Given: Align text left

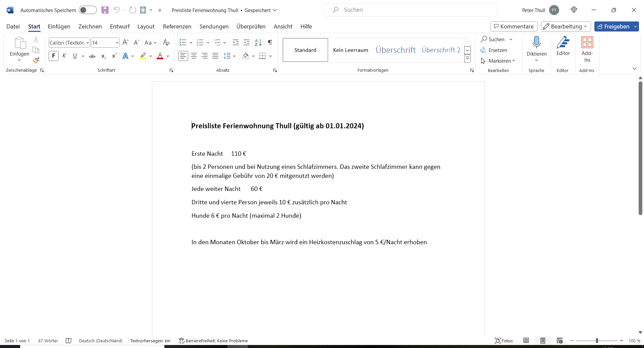Looking at the screenshot, I should (x=183, y=56).
